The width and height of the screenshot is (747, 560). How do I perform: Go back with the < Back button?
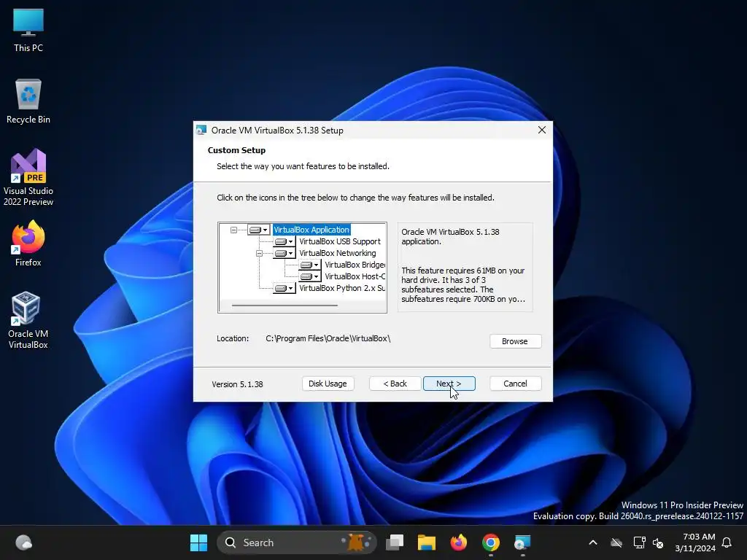point(395,384)
